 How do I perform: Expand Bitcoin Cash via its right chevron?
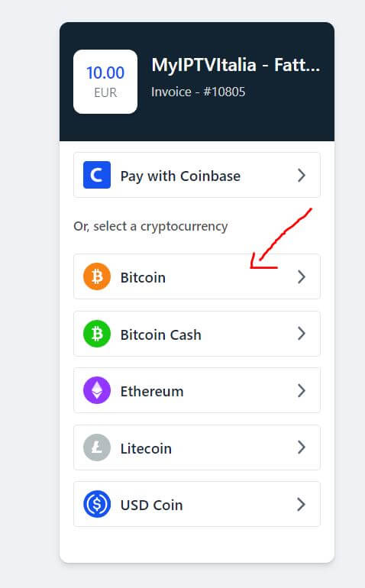pos(301,334)
